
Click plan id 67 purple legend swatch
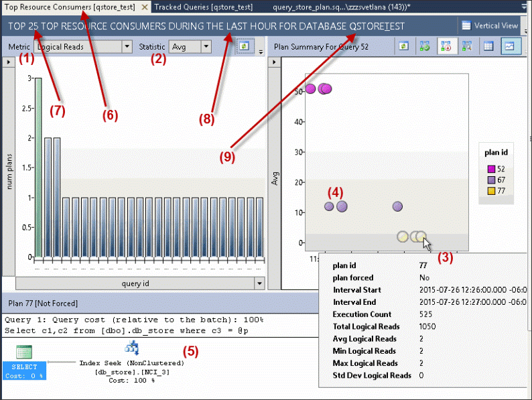pos(491,180)
